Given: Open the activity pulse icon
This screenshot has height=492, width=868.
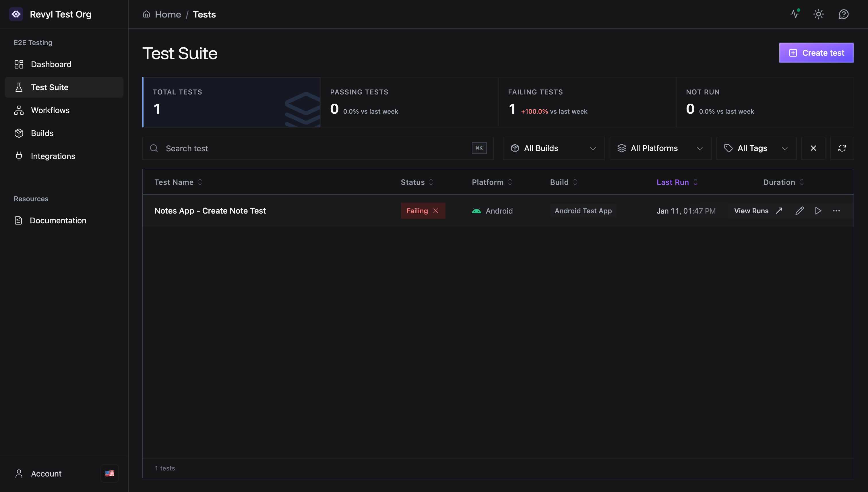Looking at the screenshot, I should 795,14.
